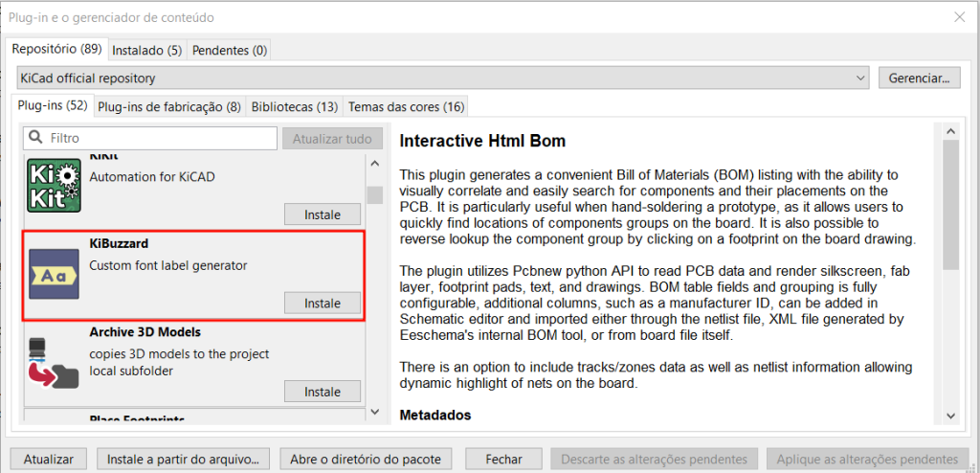Click plugin list scrollbar down arrow
980x473 pixels.
pos(374,411)
